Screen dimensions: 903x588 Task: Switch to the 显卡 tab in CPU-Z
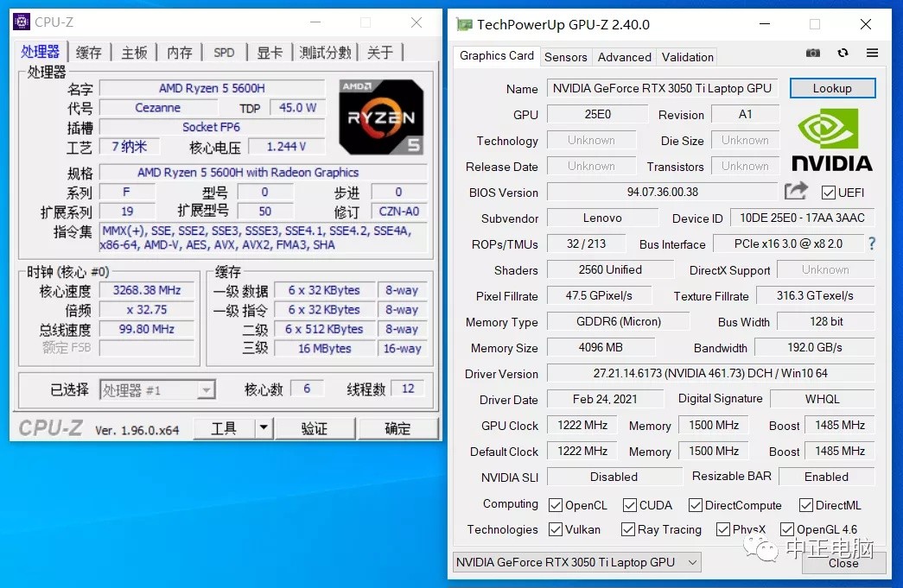coord(270,53)
